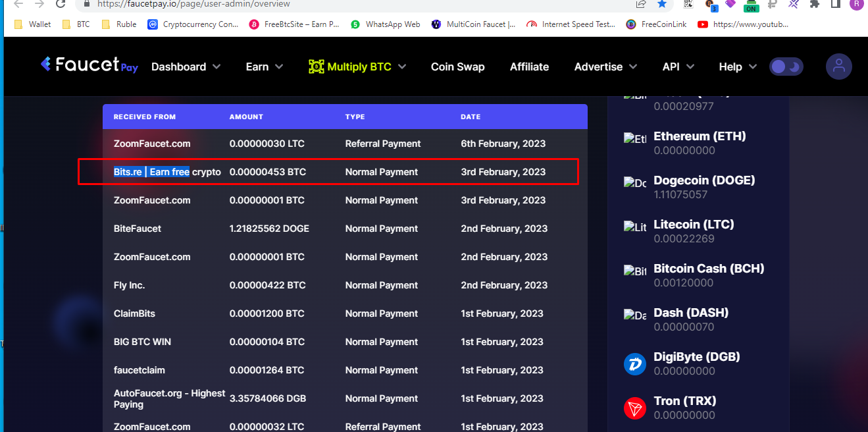Open the YouTube bookmark
Screen dimensions: 868x432
click(x=742, y=24)
